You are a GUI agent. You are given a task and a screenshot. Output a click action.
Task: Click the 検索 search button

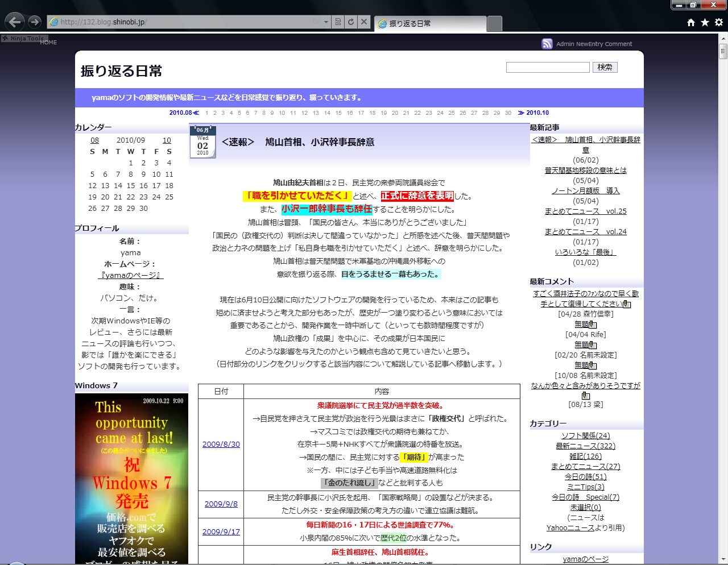coord(605,67)
